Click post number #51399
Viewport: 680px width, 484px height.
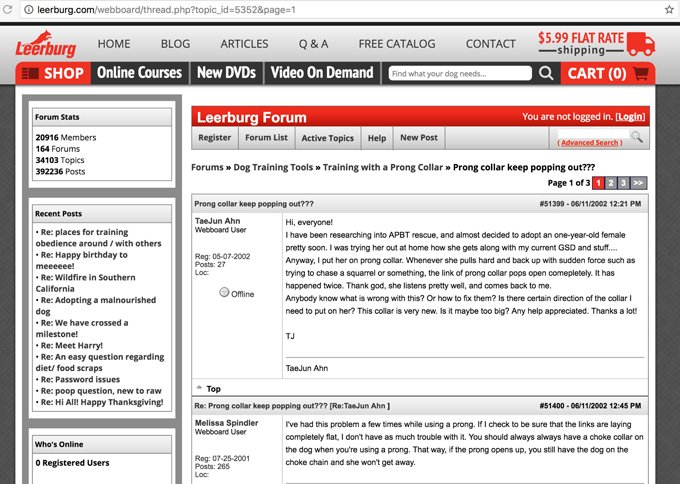tap(552, 203)
